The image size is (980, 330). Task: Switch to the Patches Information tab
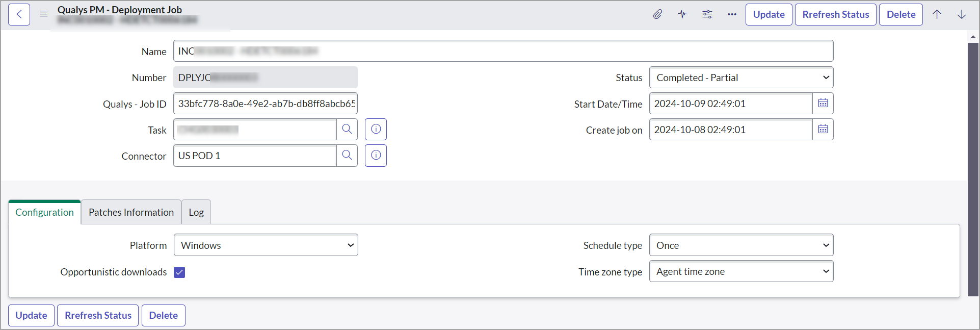point(131,212)
